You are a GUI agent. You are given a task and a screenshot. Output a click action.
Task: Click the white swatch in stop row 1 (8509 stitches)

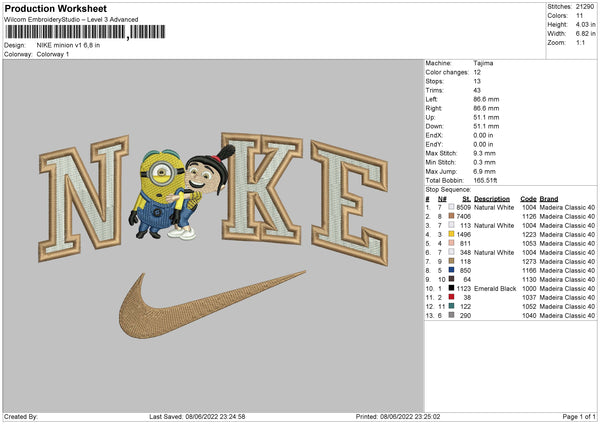(x=452, y=207)
